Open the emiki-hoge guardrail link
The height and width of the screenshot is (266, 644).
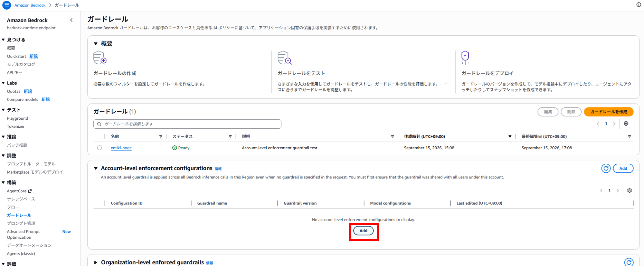point(121,148)
